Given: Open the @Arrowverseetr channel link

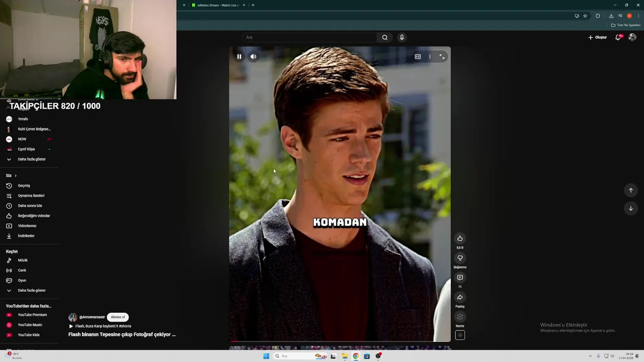Looking at the screenshot, I should pyautogui.click(x=92, y=317).
